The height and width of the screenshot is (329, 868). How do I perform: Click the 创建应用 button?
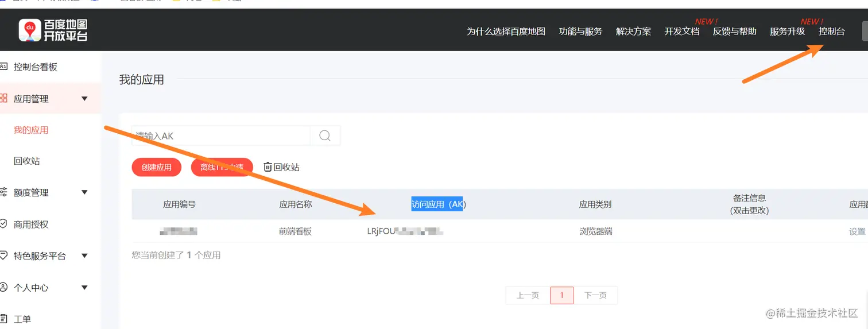(157, 167)
